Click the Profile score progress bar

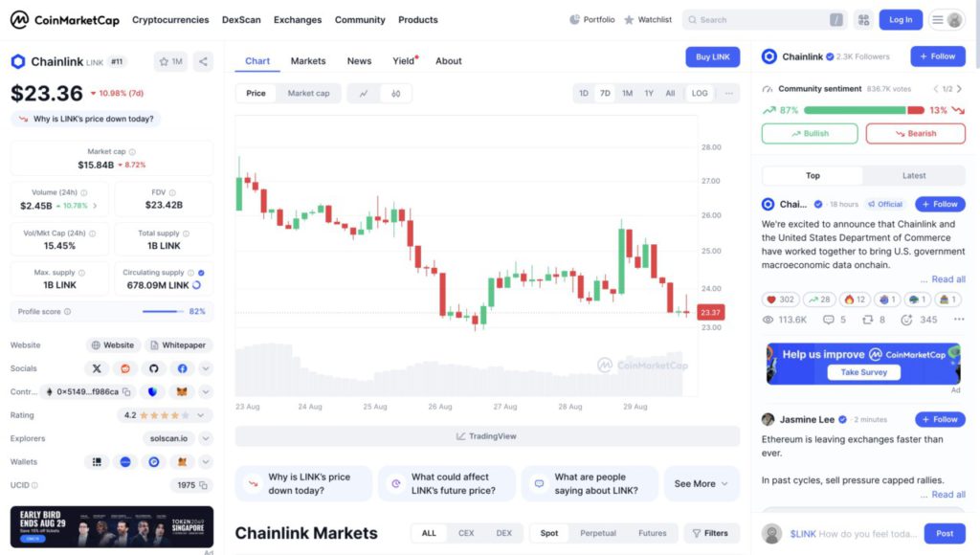coord(163,312)
